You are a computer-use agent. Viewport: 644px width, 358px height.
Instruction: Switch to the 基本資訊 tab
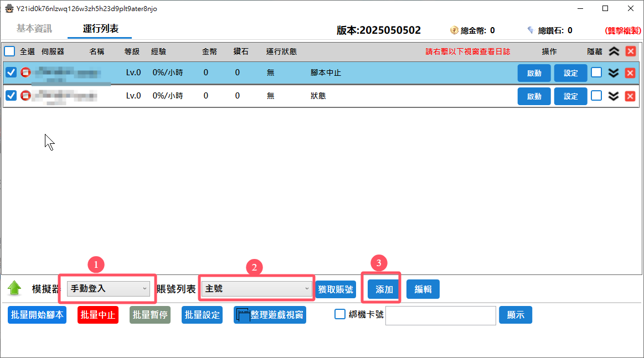click(34, 29)
